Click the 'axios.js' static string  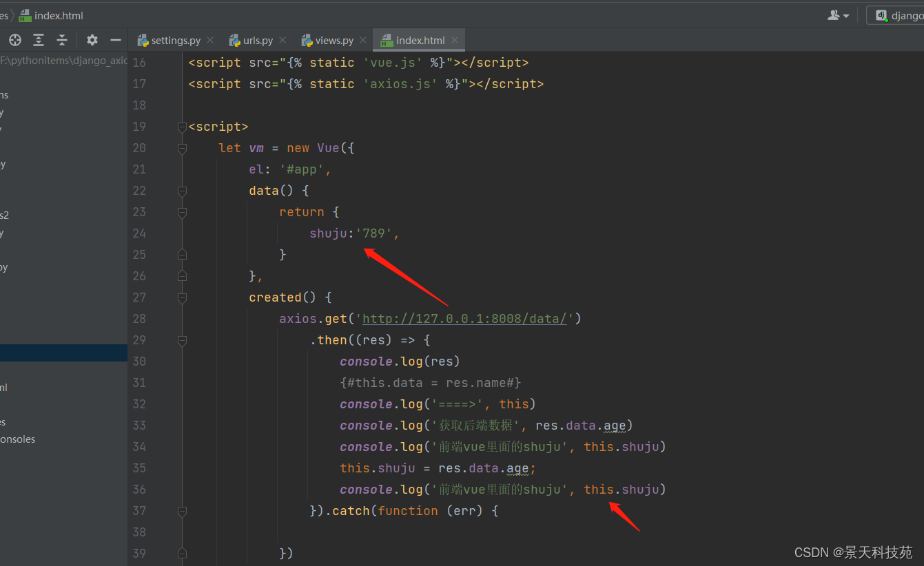(x=400, y=84)
